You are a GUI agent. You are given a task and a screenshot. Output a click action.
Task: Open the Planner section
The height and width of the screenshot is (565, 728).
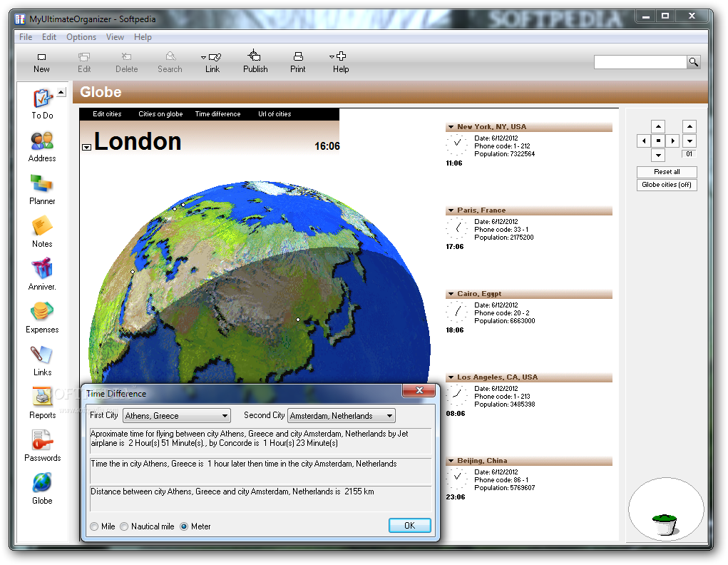[42, 190]
